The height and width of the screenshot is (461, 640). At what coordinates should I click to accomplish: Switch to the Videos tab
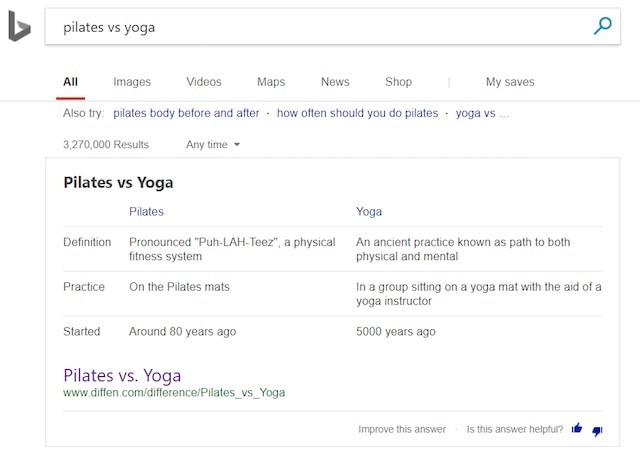pos(204,82)
